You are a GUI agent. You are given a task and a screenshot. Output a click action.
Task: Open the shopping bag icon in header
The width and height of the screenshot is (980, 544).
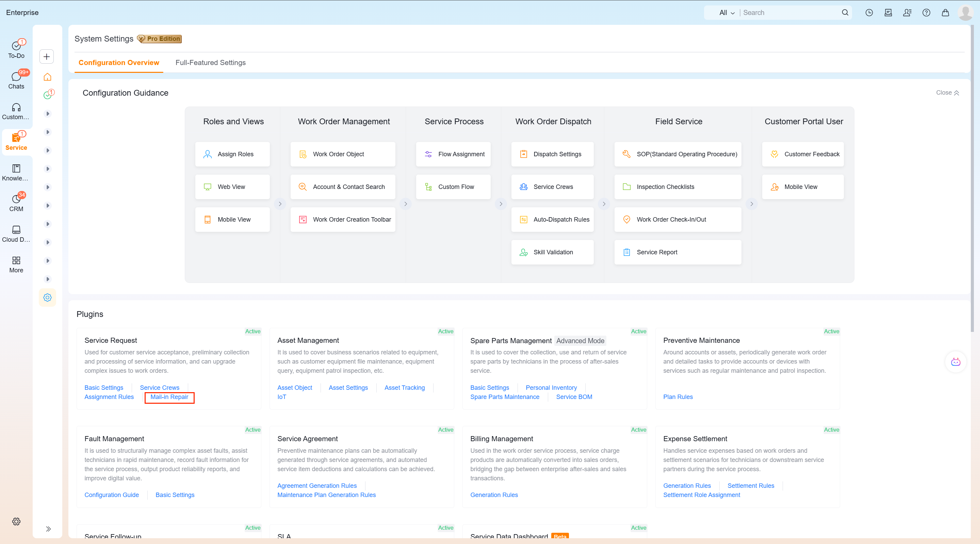pyautogui.click(x=945, y=13)
